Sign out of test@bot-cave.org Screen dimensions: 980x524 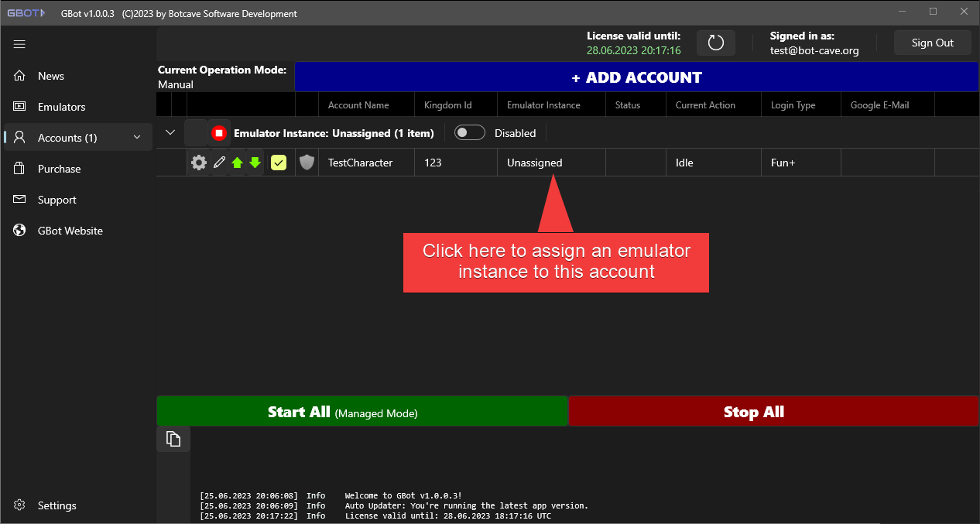[932, 43]
